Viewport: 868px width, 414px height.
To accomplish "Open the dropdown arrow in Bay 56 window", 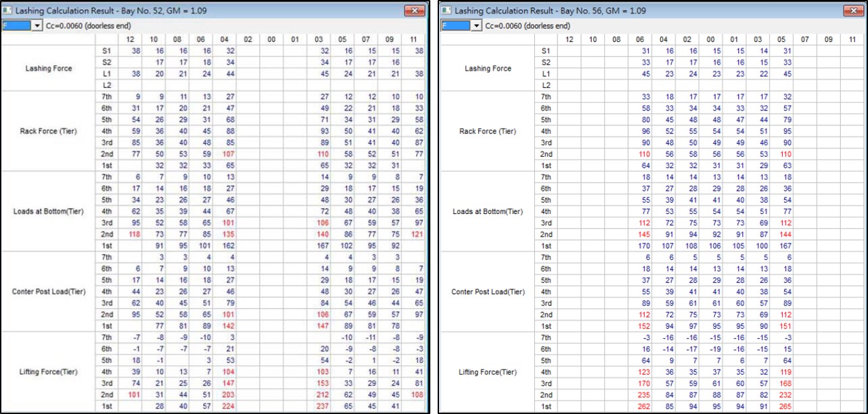I will point(476,25).
